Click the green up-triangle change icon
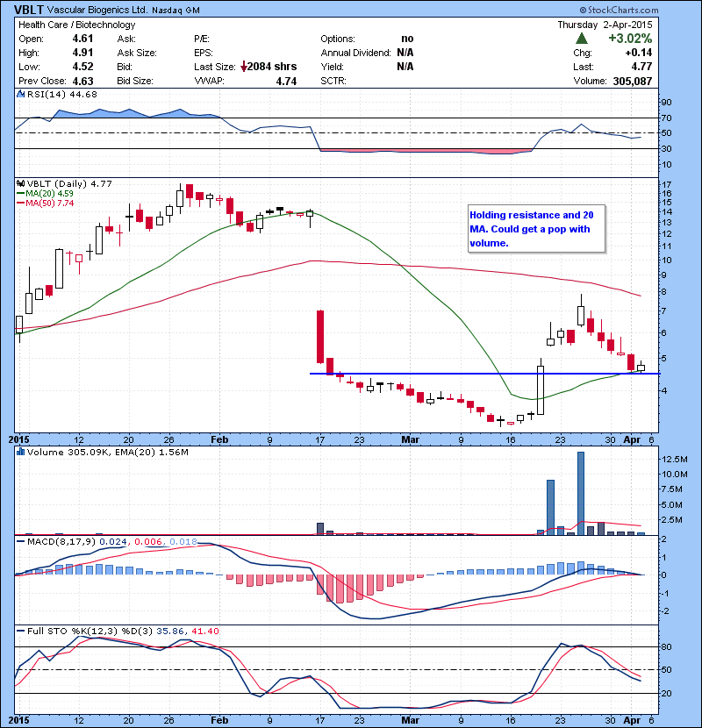Image resolution: width=702 pixels, height=728 pixels. [x=581, y=38]
